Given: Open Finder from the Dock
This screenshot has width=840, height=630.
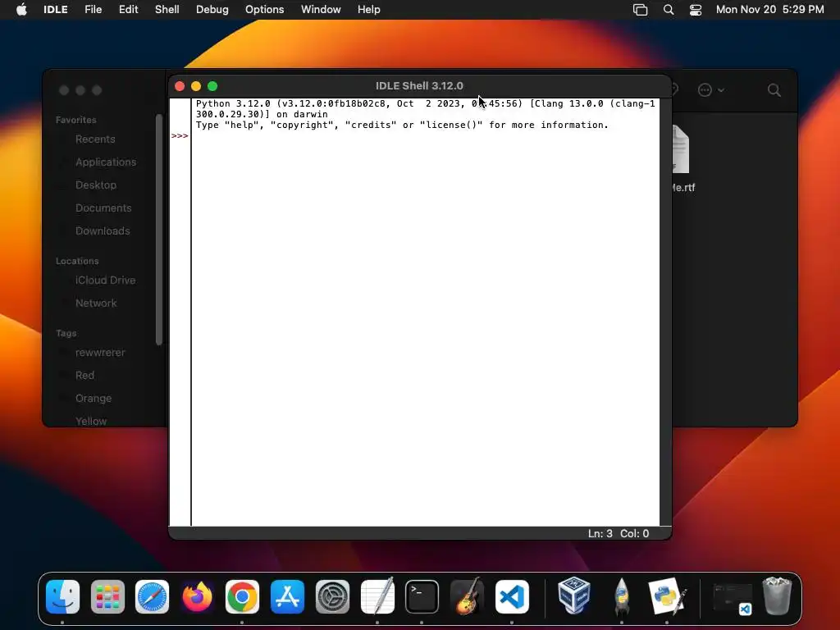Looking at the screenshot, I should pyautogui.click(x=62, y=597).
